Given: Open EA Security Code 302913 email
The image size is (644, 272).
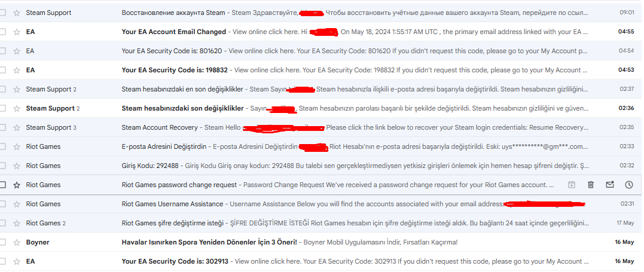Looking at the screenshot, I should 175,261.
